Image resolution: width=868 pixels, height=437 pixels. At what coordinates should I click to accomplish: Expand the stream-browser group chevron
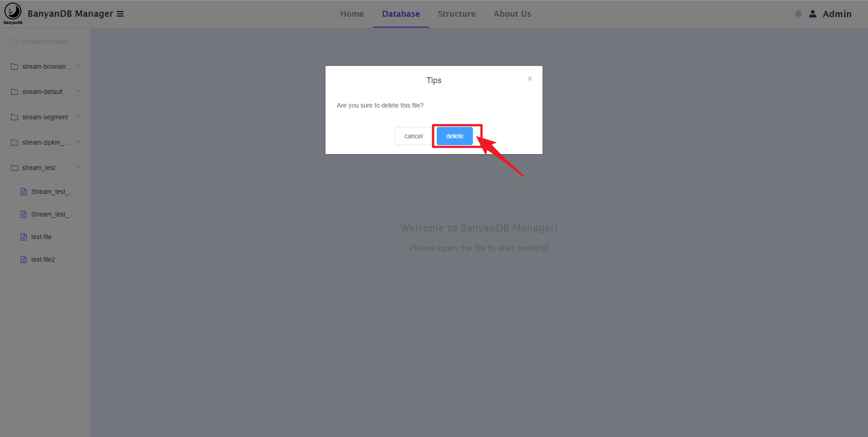click(79, 66)
